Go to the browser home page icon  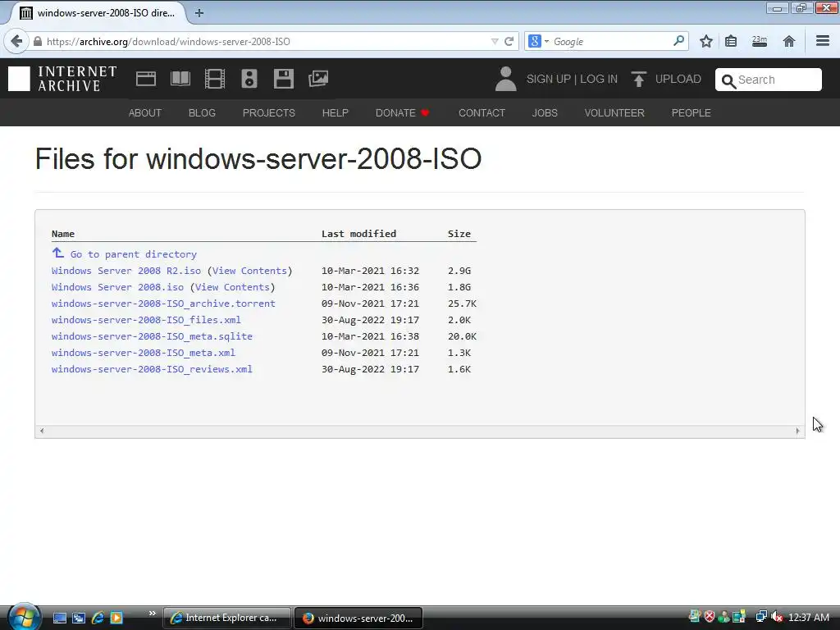pos(788,41)
